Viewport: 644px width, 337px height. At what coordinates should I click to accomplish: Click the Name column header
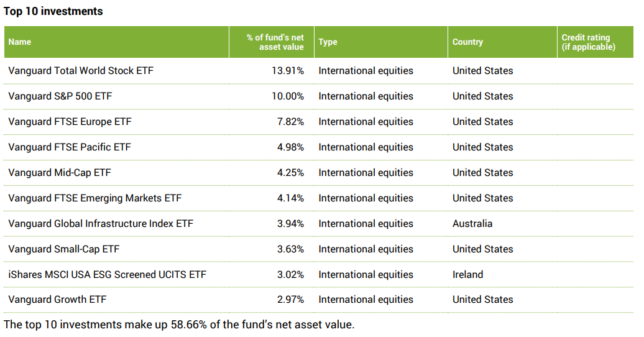19,42
